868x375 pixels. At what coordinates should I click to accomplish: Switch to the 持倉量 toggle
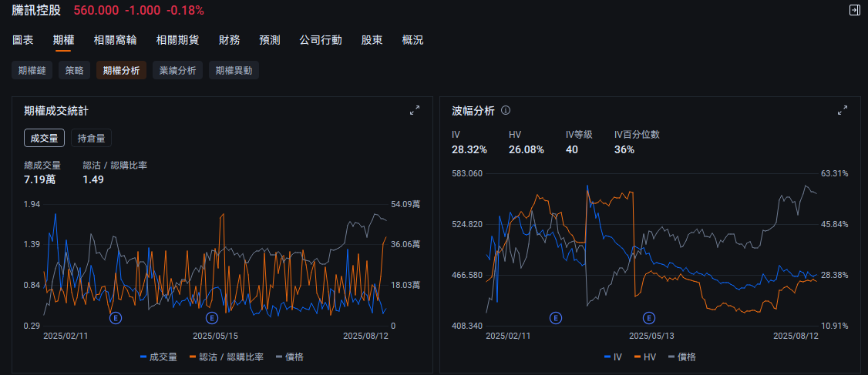click(91, 139)
